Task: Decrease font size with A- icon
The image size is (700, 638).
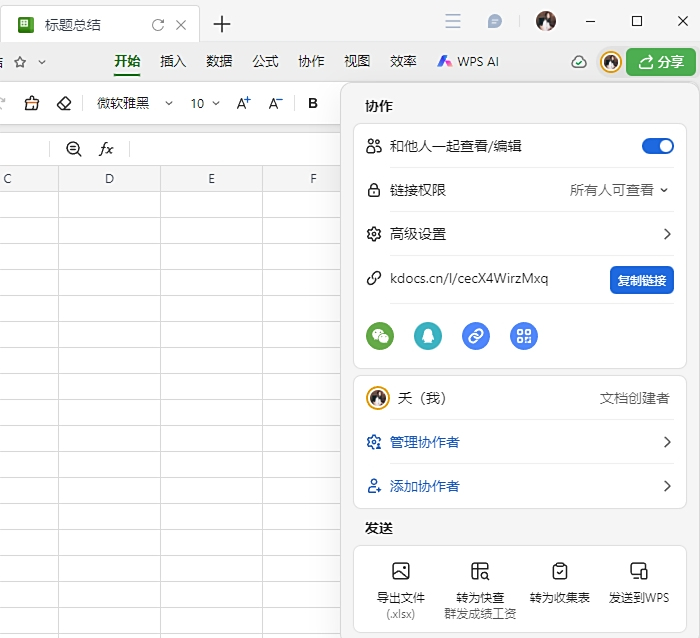Action: click(x=276, y=103)
